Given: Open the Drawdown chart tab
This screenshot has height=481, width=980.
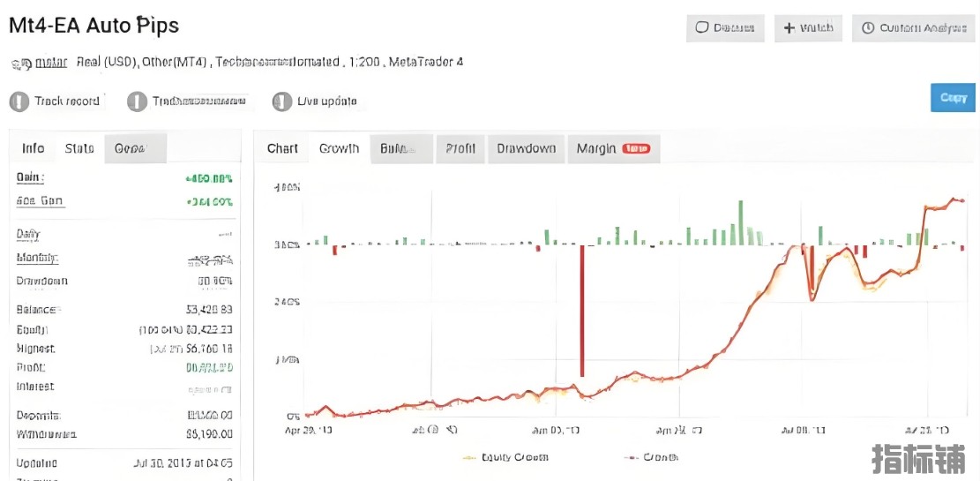Looking at the screenshot, I should 526,148.
